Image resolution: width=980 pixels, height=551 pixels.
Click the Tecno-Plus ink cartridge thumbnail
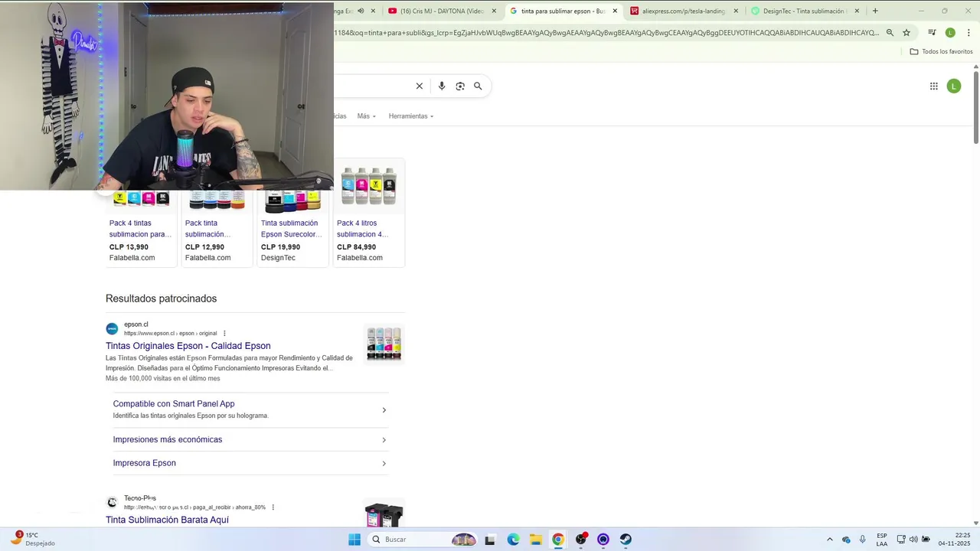384,514
